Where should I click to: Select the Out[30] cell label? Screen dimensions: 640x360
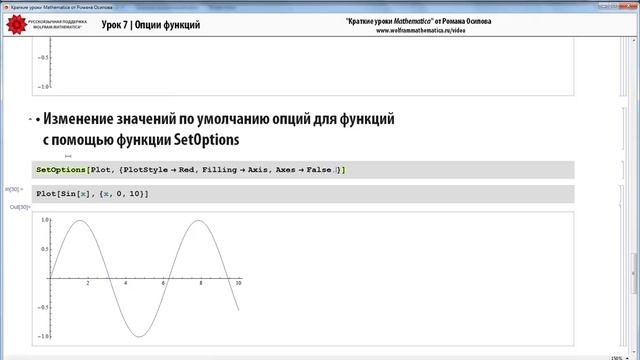(20, 207)
